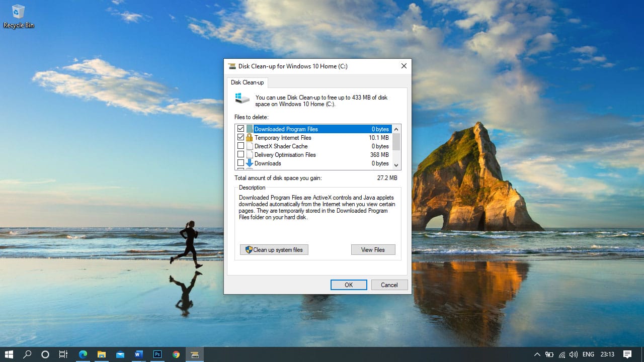The height and width of the screenshot is (362, 644).
Task: Launch Google Chrome from the taskbar
Action: coord(176,354)
